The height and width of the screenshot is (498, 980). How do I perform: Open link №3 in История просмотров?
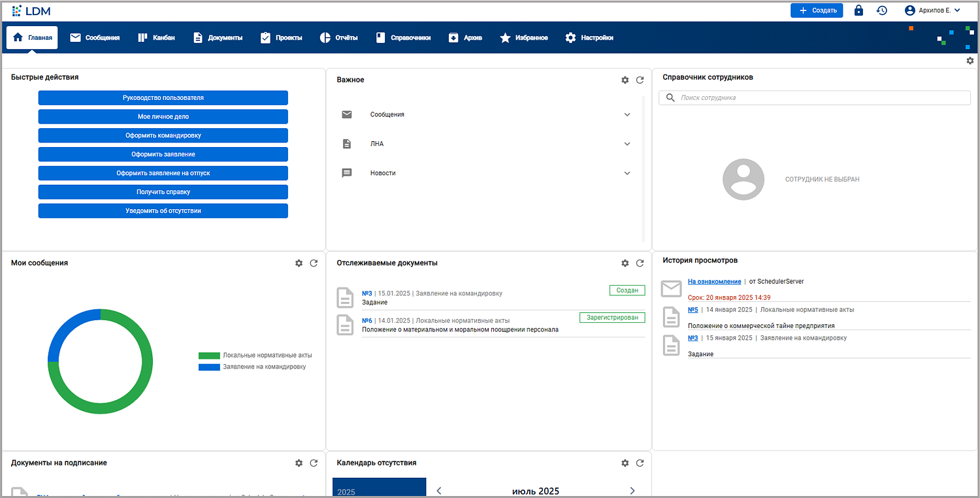tap(693, 338)
